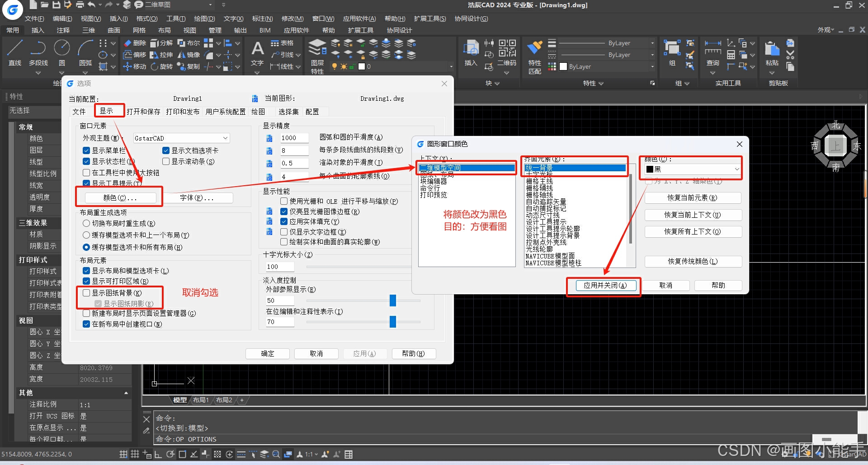Click the Save icon in quick access toolbar
Screen dimensions: 868x465
tap(57, 5)
